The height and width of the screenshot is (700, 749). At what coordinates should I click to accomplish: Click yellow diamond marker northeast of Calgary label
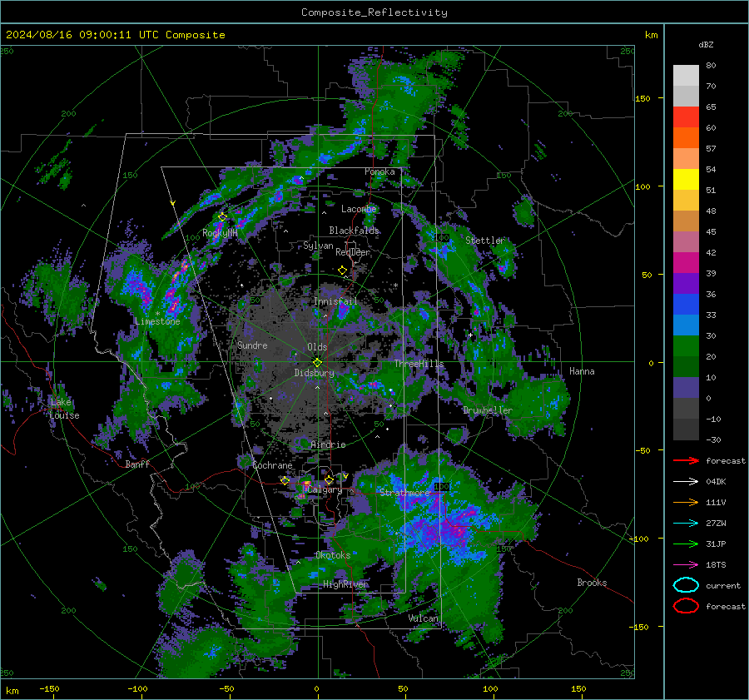(x=329, y=479)
